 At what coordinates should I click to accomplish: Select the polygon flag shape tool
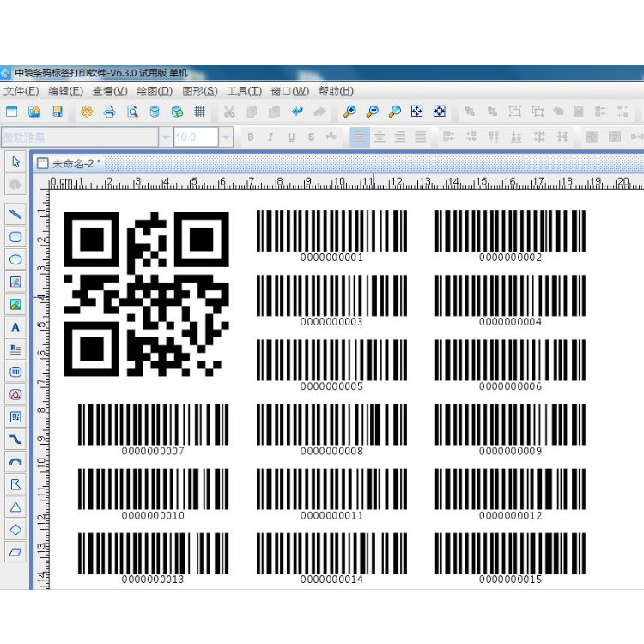pyautogui.click(x=15, y=484)
